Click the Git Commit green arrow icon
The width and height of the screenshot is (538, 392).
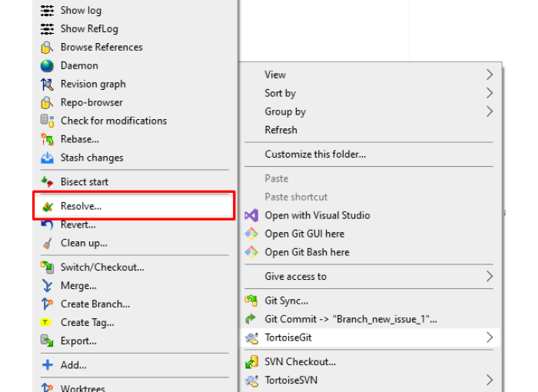click(x=251, y=319)
